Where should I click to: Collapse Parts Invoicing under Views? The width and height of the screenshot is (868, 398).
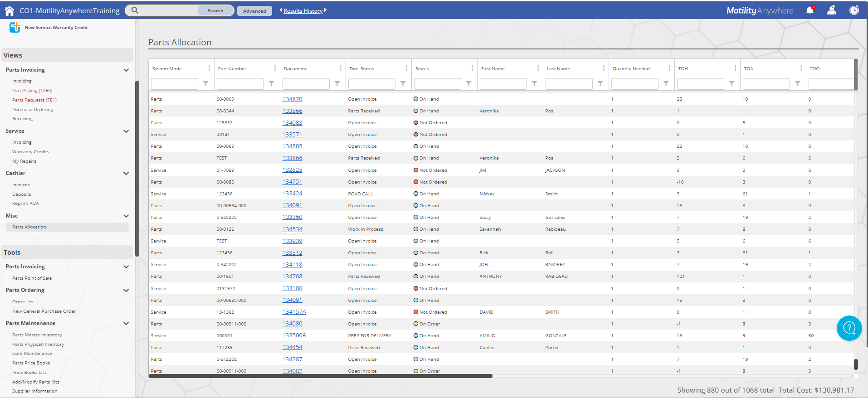(126, 70)
